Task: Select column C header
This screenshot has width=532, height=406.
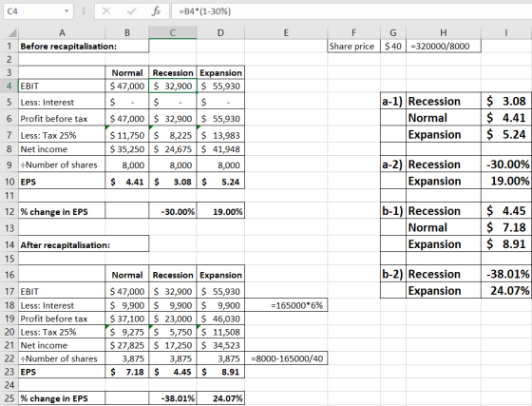Action: [x=172, y=33]
